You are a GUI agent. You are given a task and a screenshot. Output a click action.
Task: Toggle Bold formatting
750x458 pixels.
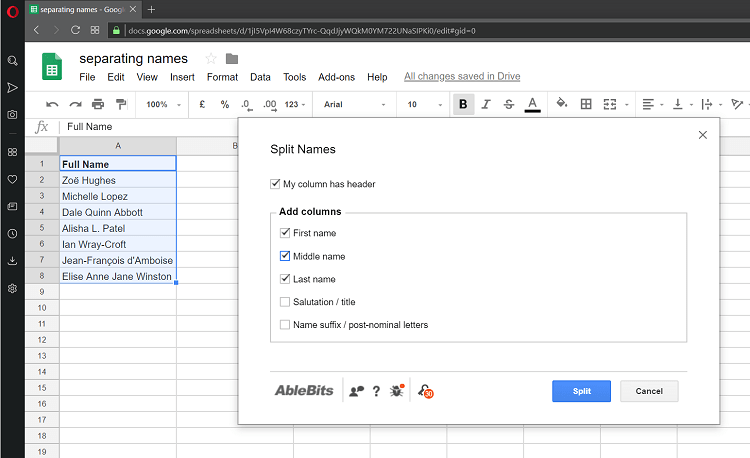coord(463,104)
